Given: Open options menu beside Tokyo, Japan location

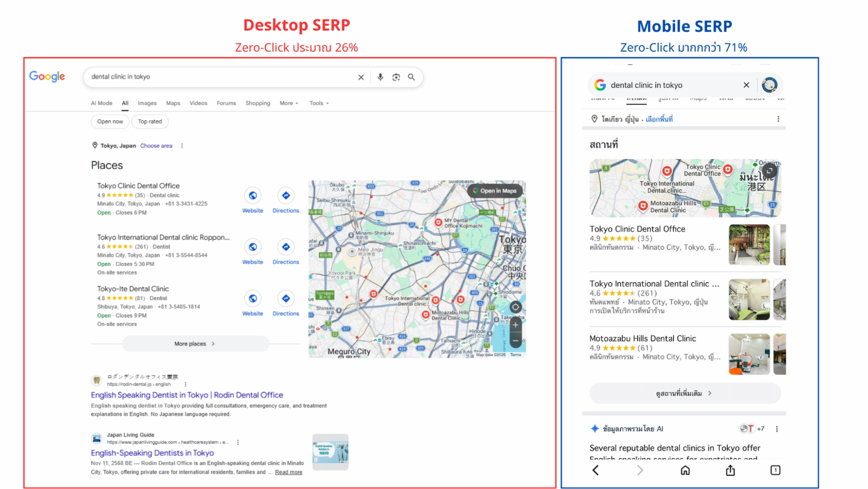Looking at the screenshot, I should (182, 146).
